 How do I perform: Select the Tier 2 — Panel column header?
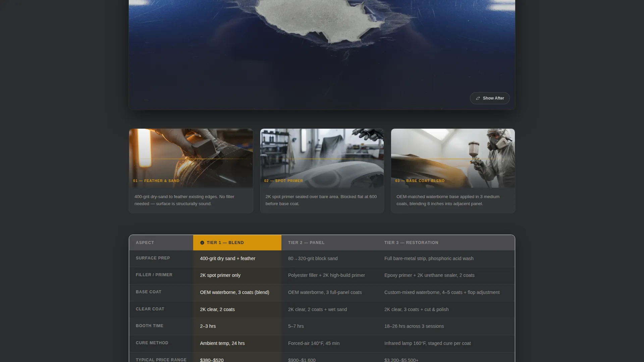tap(329, 243)
